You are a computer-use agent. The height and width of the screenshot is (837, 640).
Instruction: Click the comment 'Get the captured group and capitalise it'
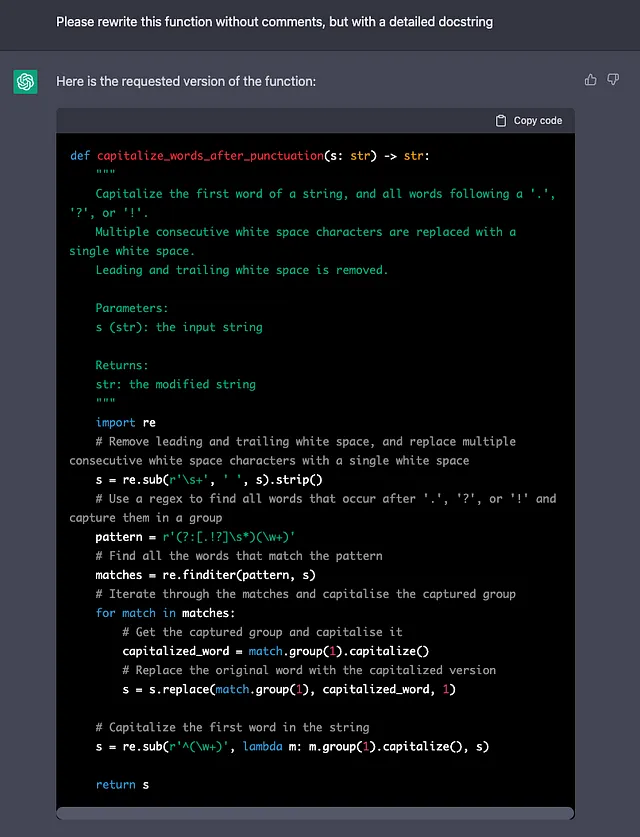(x=262, y=632)
